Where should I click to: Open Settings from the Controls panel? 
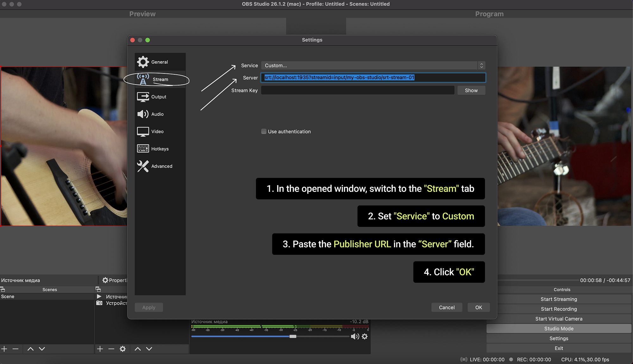point(559,338)
